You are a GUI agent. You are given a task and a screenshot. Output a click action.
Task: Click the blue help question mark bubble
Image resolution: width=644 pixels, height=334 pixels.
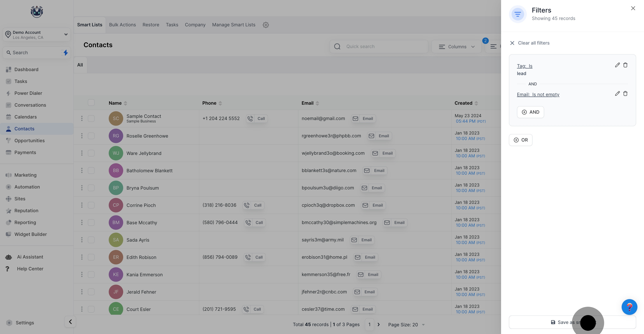pyautogui.click(x=629, y=307)
